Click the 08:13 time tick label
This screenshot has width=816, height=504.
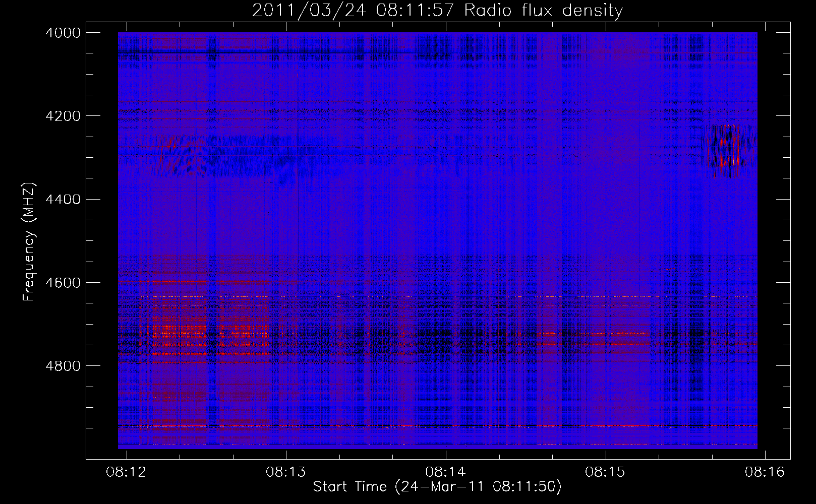coord(286,472)
